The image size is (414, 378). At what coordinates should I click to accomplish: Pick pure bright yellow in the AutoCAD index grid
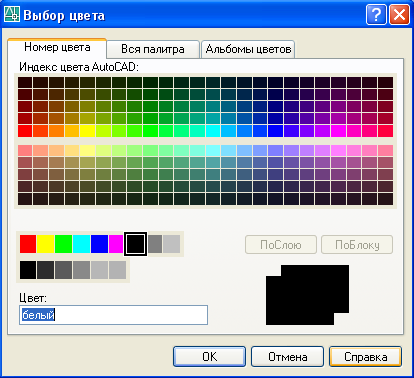coord(88,131)
